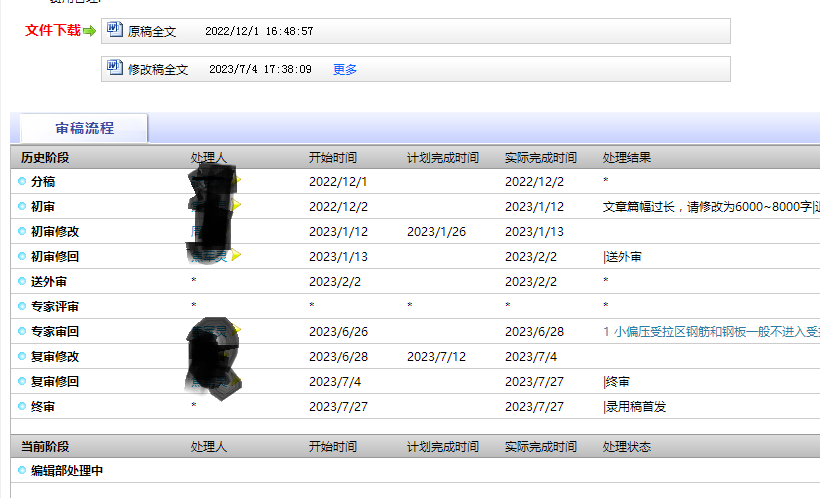
Task: Click the green arrow next to 文件下载
Action: click(x=90, y=31)
